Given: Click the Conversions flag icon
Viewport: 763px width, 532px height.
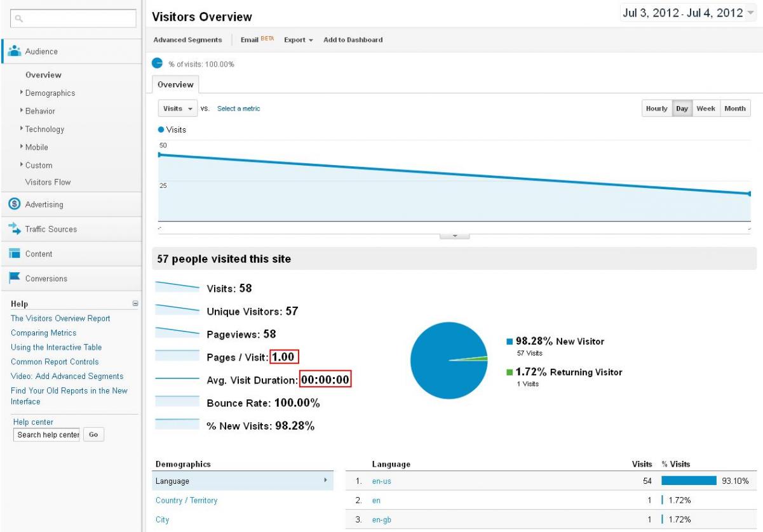Looking at the screenshot, I should coord(14,278).
